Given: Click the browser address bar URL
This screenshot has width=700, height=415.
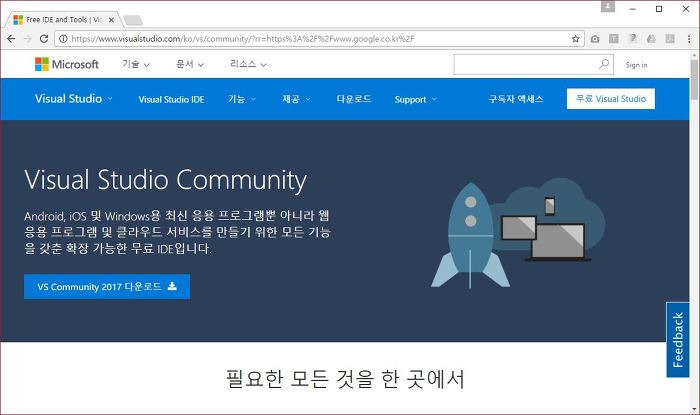Looking at the screenshot, I should [x=243, y=39].
